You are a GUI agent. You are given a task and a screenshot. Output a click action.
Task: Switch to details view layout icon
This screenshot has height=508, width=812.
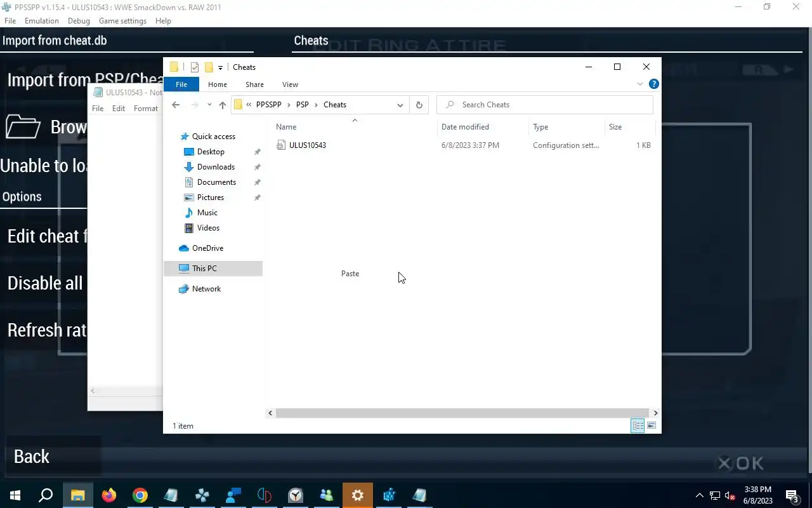(x=638, y=425)
